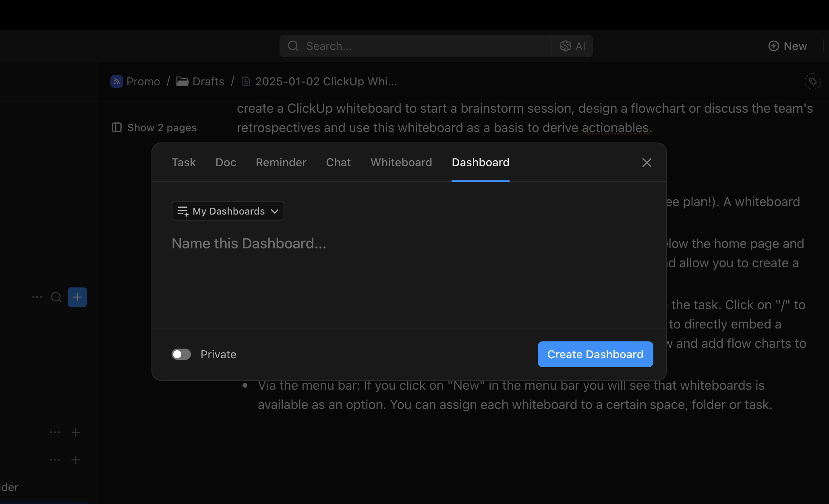
Task: Click the list icon in My Dashboards selector
Action: click(x=183, y=211)
